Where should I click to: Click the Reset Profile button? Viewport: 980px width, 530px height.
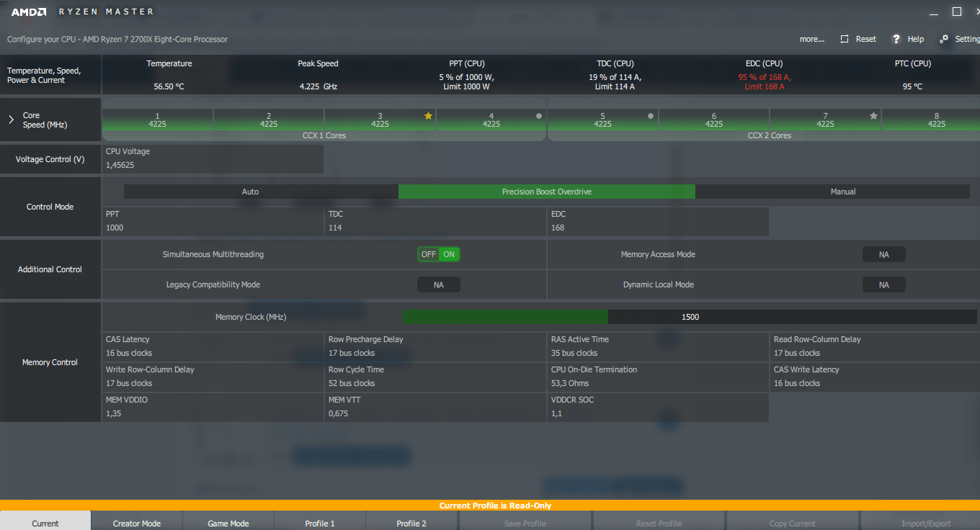click(x=659, y=521)
